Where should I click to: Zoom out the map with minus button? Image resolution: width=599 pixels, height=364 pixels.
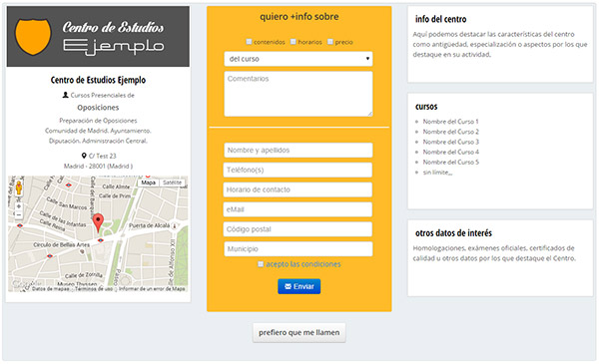coord(18,214)
